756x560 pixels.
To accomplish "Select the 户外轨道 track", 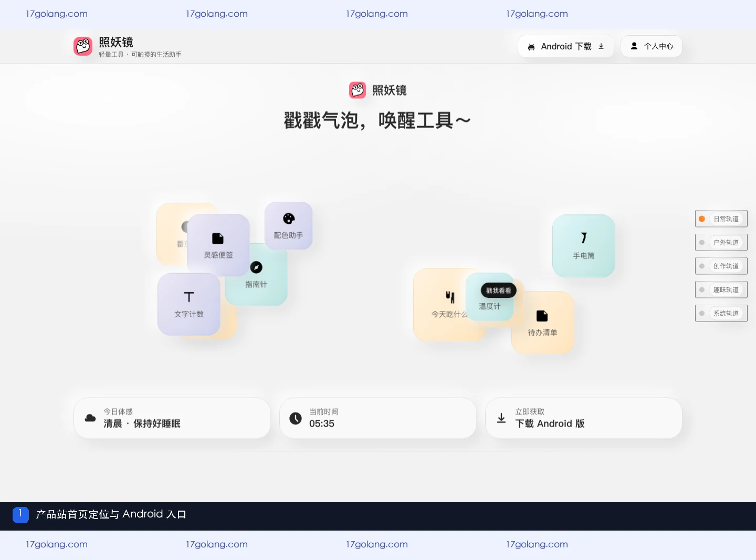I will pos(721,242).
